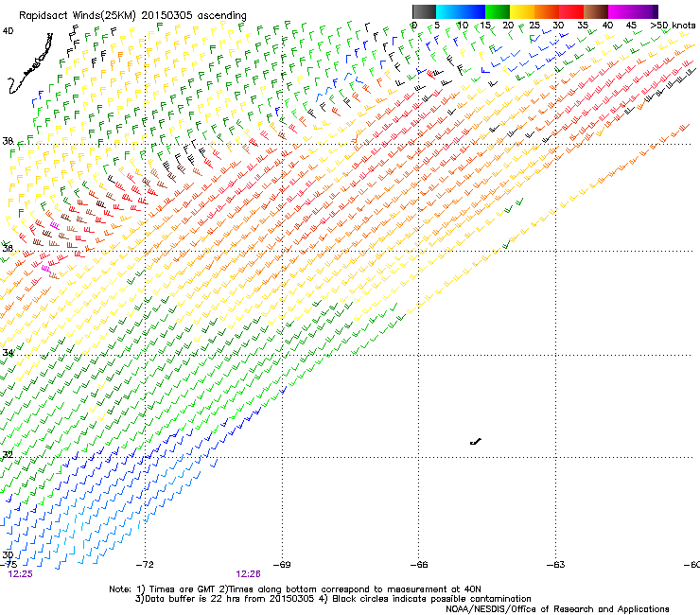The height and width of the screenshot is (615, 700).
Task: Click the "-63" longitude label
Action: coord(556,565)
